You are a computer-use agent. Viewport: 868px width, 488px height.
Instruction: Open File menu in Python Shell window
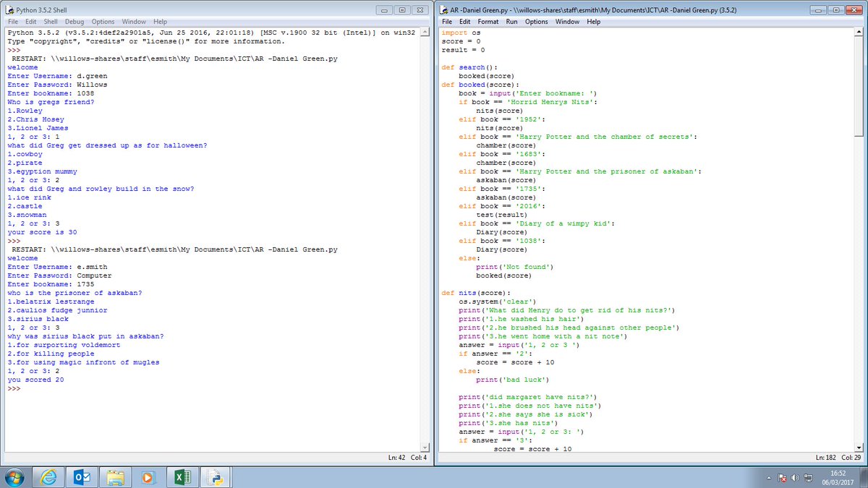(14, 22)
